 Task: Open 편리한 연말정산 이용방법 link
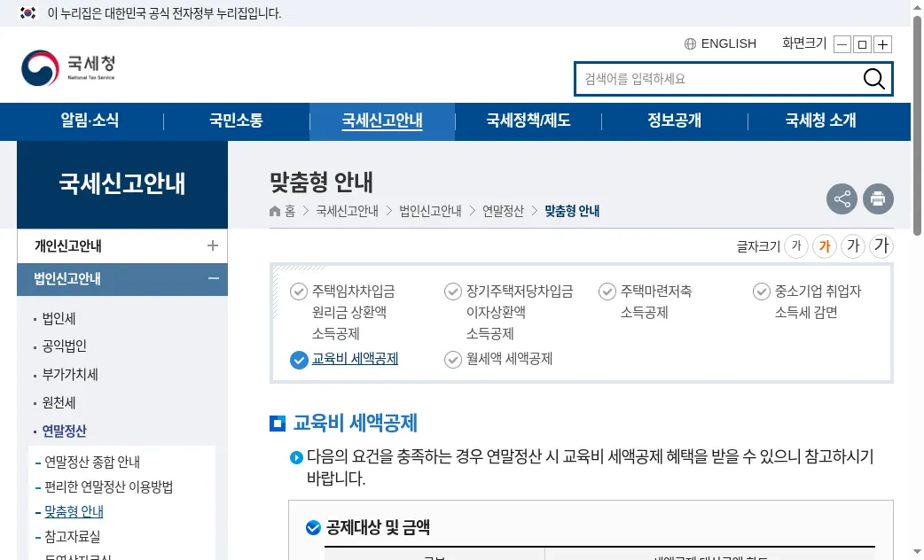pos(109,486)
